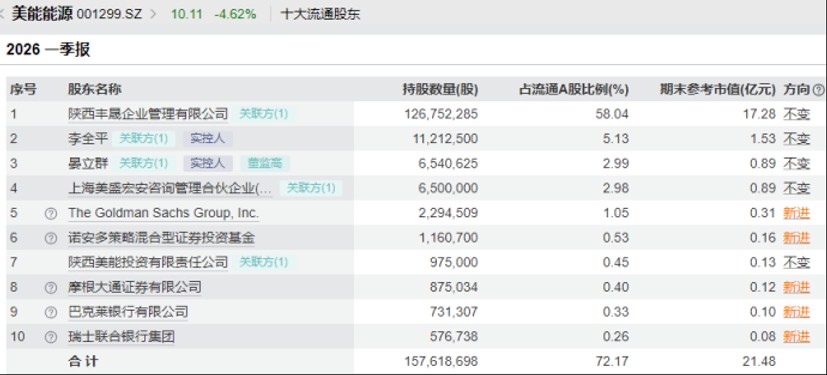The height and width of the screenshot is (375, 827).
Task: Click 不变 direction in 陕西美能投资 row
Action: [796, 262]
